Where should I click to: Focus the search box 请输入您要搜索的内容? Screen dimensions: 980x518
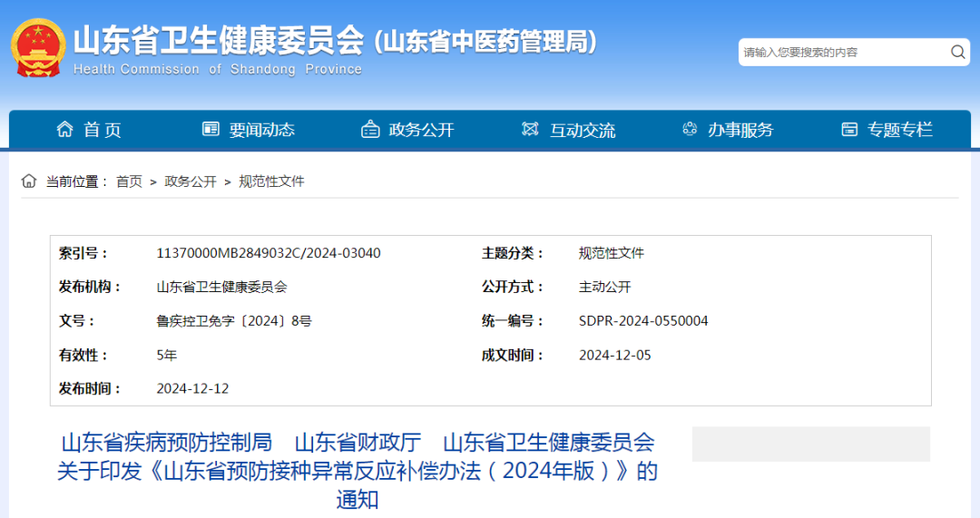[x=839, y=53]
